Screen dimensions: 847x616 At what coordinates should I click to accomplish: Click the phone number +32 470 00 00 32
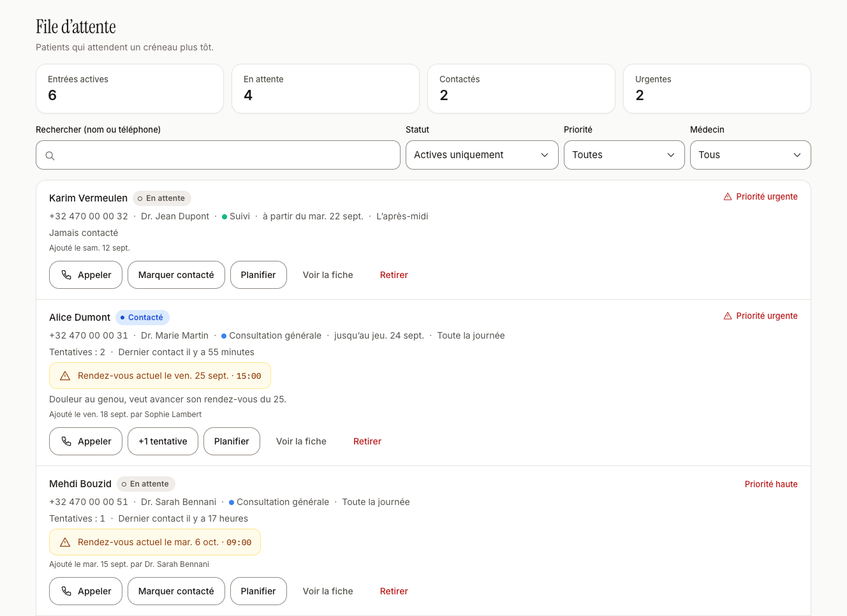click(x=89, y=216)
